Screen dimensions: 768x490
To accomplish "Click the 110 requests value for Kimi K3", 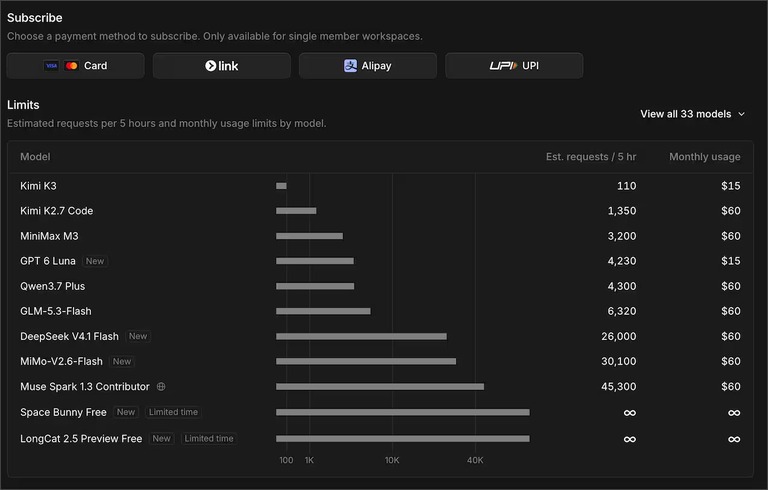I will point(626,186).
